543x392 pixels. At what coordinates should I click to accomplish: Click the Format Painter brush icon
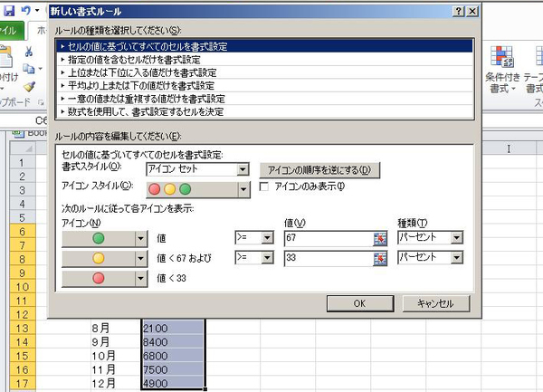tap(30, 86)
